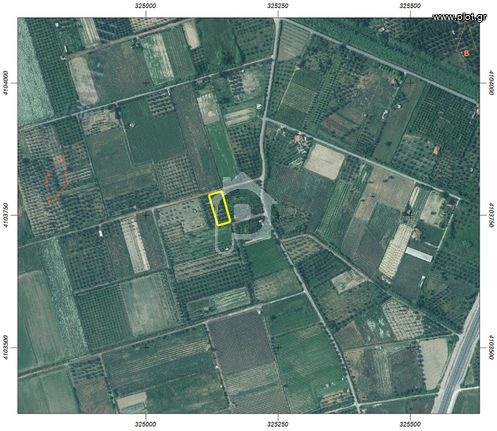Click the orange triangle outline near B
Screen dimensions: 497x431
point(467,37)
